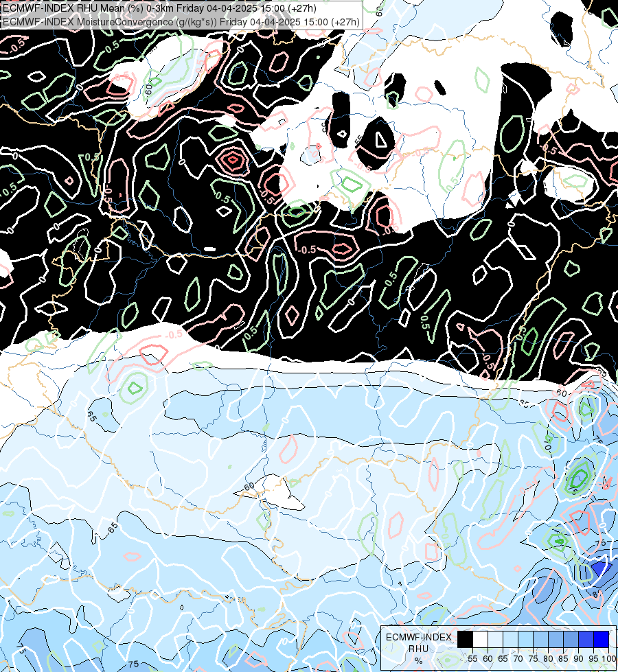Screen dimensions: 618x672
Task: Click legend scale value 95
Action: pos(593,659)
